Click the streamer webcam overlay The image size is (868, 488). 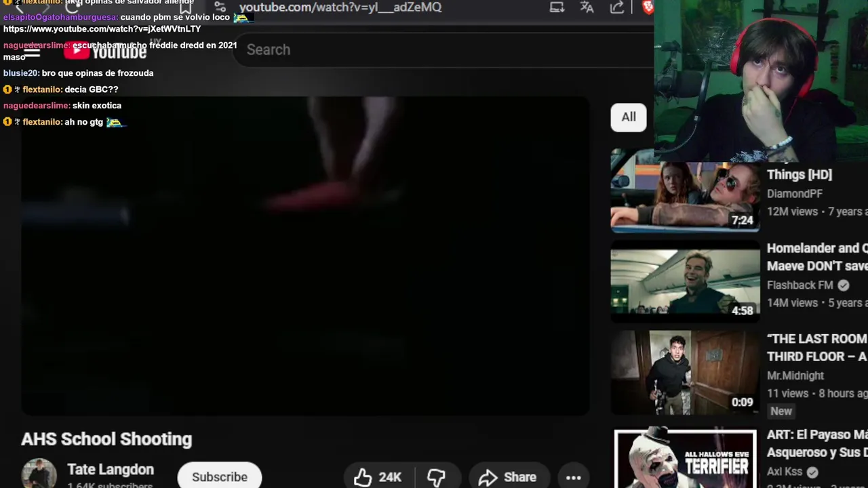click(761, 81)
